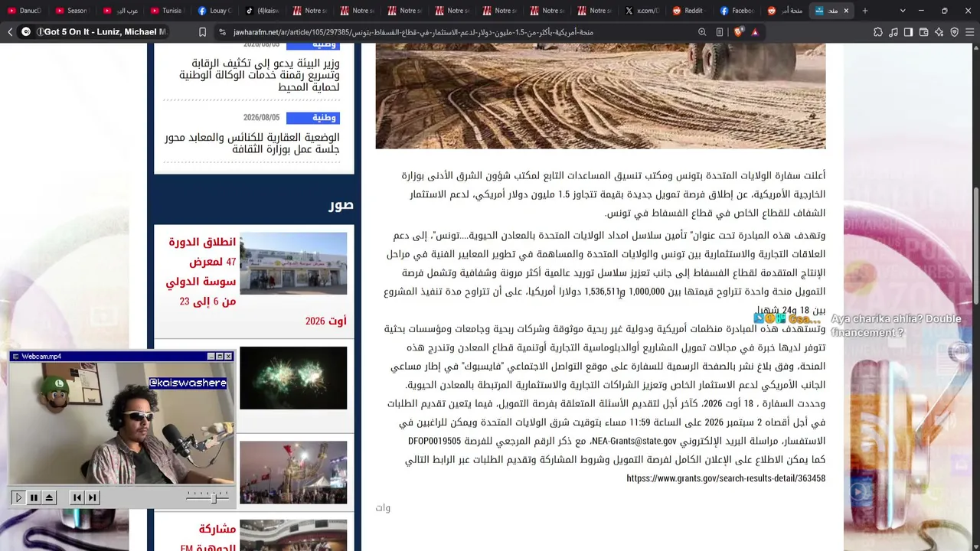Bookmark this page with the bookmark icon
Image resolution: width=980 pixels, height=551 pixels.
[202, 32]
